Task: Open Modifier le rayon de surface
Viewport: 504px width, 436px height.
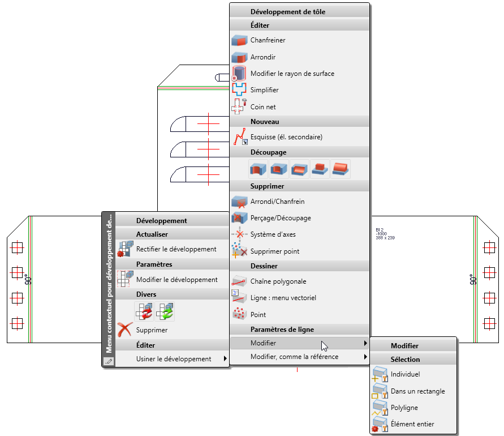Action: coord(300,74)
